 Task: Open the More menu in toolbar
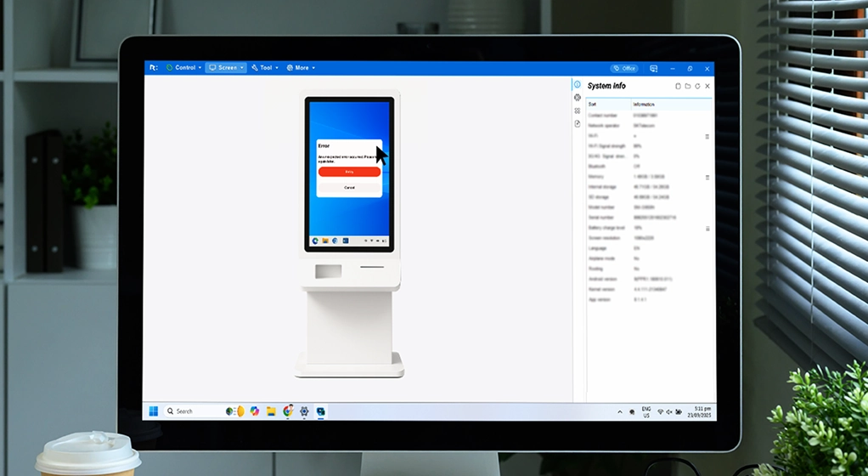(301, 68)
